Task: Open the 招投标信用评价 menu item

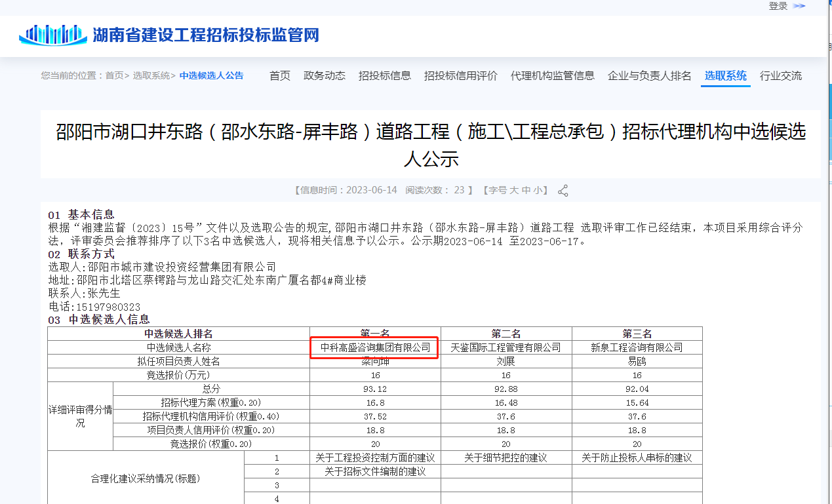Action: pyautogui.click(x=461, y=76)
